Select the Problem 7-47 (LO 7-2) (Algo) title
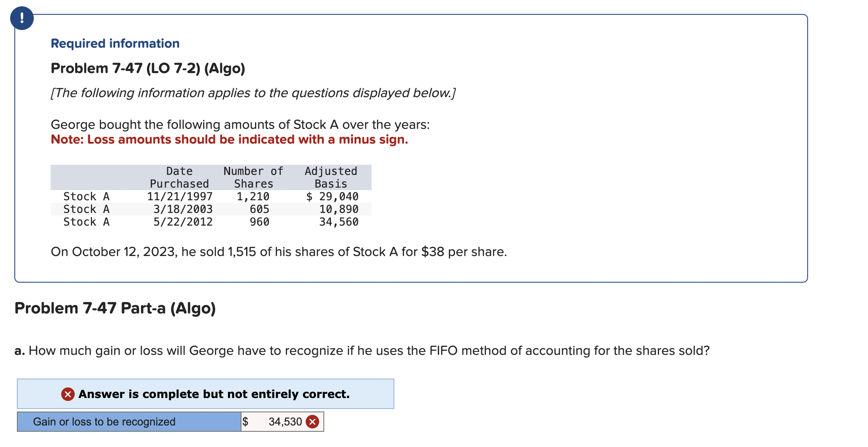 [148, 68]
